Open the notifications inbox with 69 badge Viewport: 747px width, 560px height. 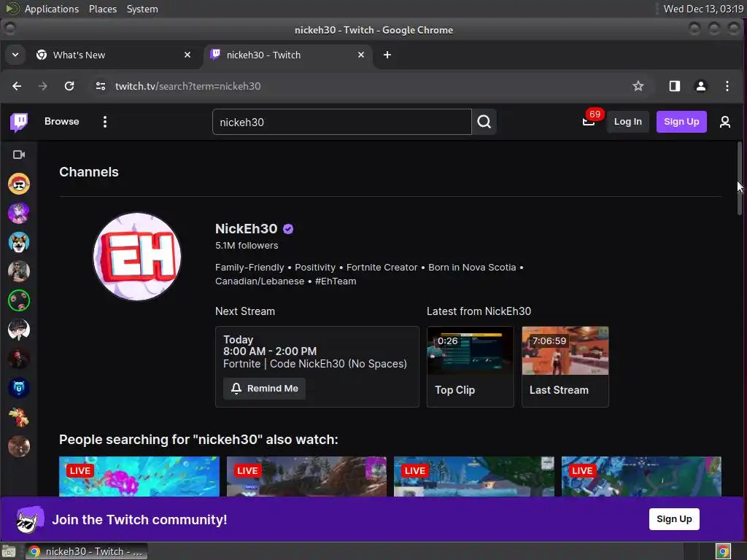coord(589,122)
